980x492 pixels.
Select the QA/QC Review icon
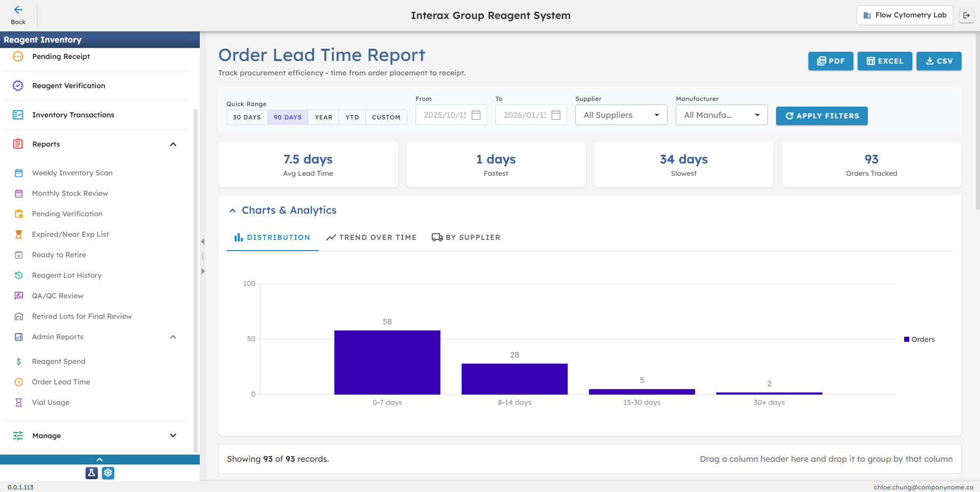(19, 296)
